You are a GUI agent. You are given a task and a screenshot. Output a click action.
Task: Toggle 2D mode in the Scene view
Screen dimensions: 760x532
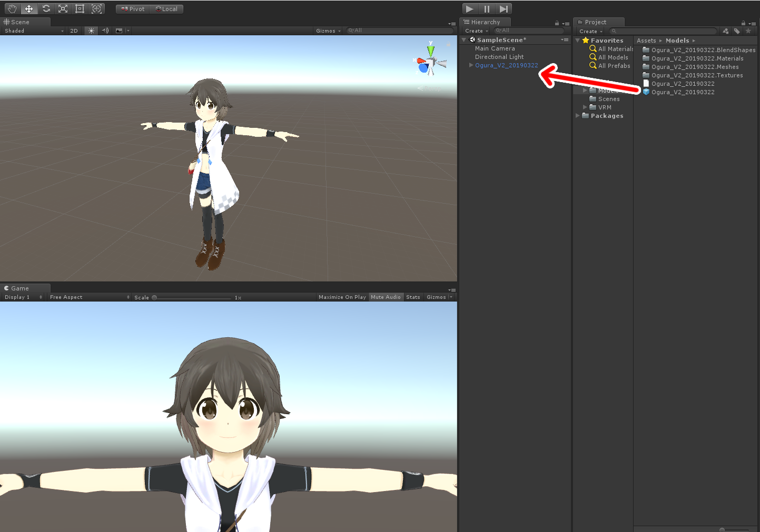[74, 31]
